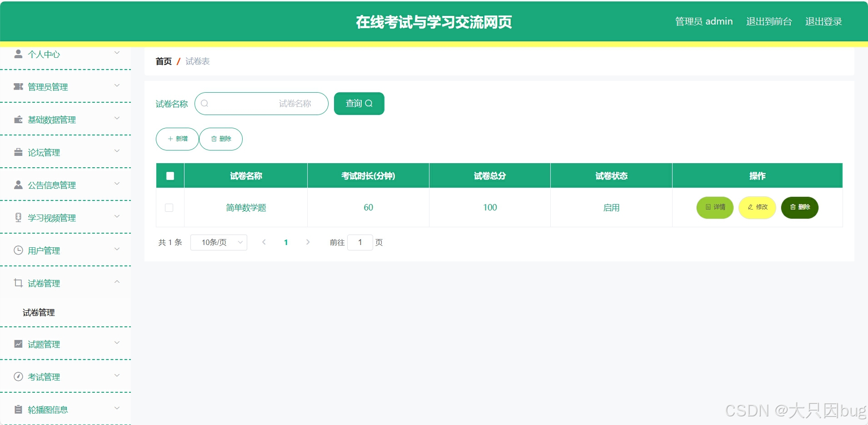868x425 pixels.
Task: Go to previous page arrow
Action: pos(264,242)
